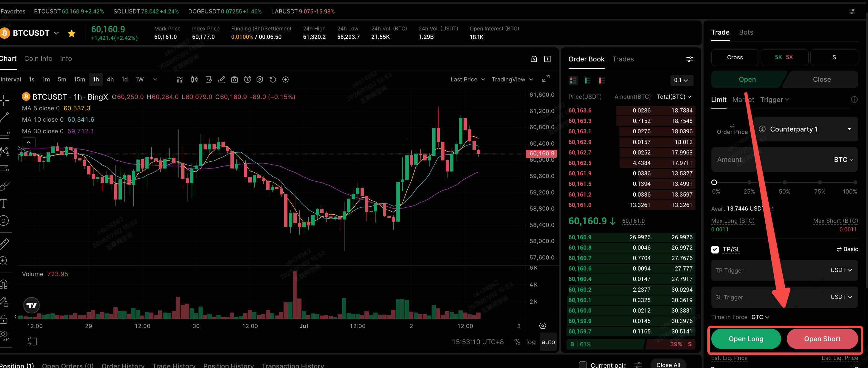Click info icon beside Trigger order type
The image size is (868, 368).
pyautogui.click(x=854, y=100)
